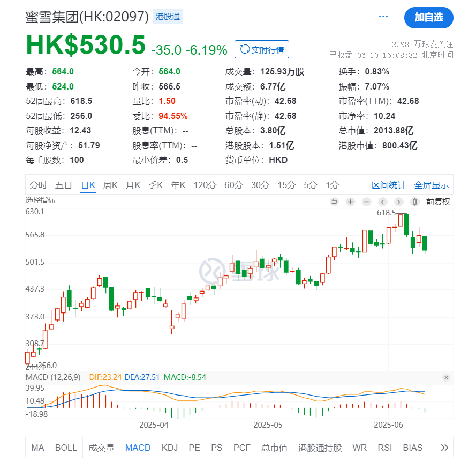476x462 pixels.
Task: Select the MACD indicator
Action: pyautogui.click(x=138, y=448)
